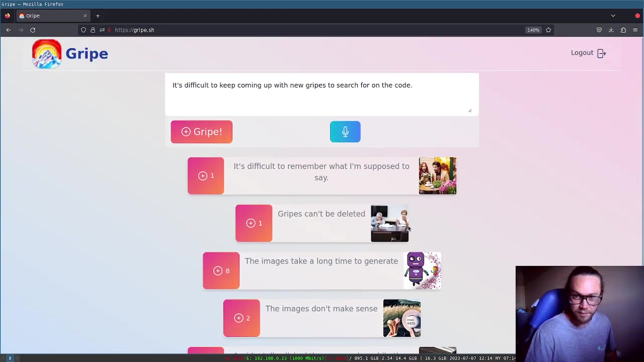This screenshot has width=644, height=362.
Task: Submit the gripe with the Gripe! button
Action: pos(201,132)
